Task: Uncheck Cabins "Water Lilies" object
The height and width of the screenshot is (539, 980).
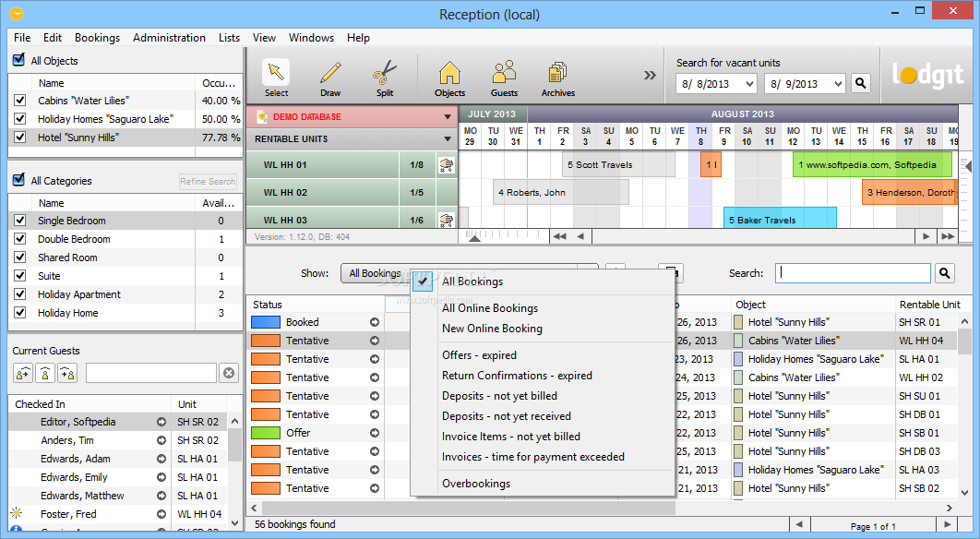Action: [20, 100]
